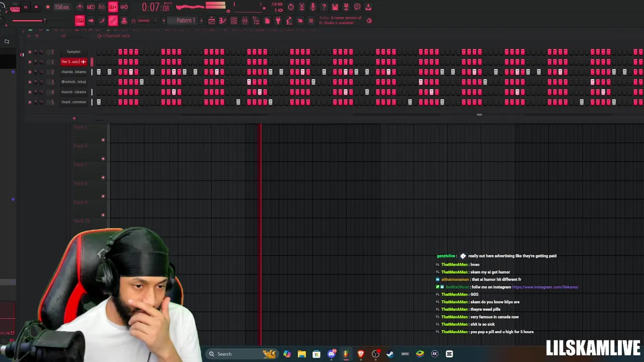Viewport: 644px width, 362px height.
Task: Open the browser tree icon
Action: click(256, 21)
